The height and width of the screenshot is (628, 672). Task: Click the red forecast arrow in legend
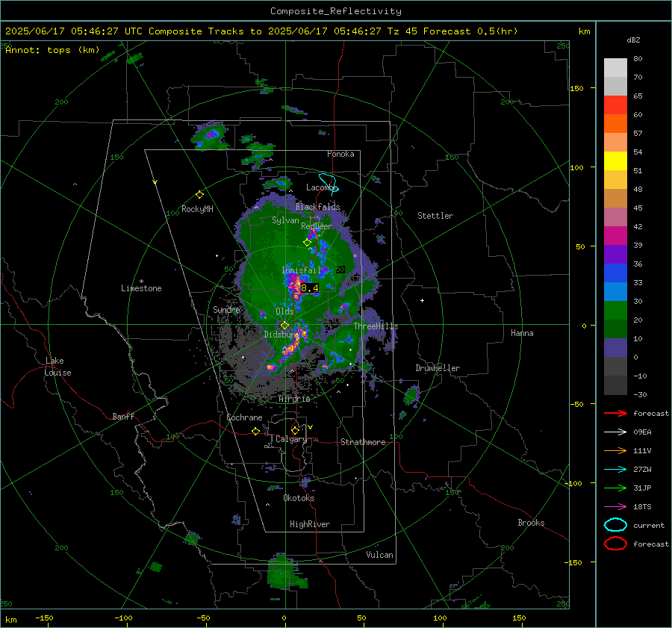(615, 413)
